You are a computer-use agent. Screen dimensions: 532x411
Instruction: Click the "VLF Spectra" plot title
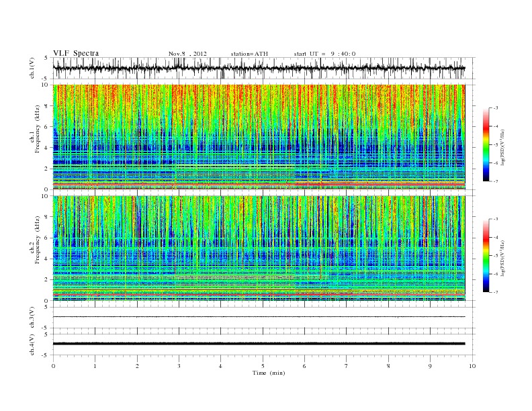(x=76, y=53)
